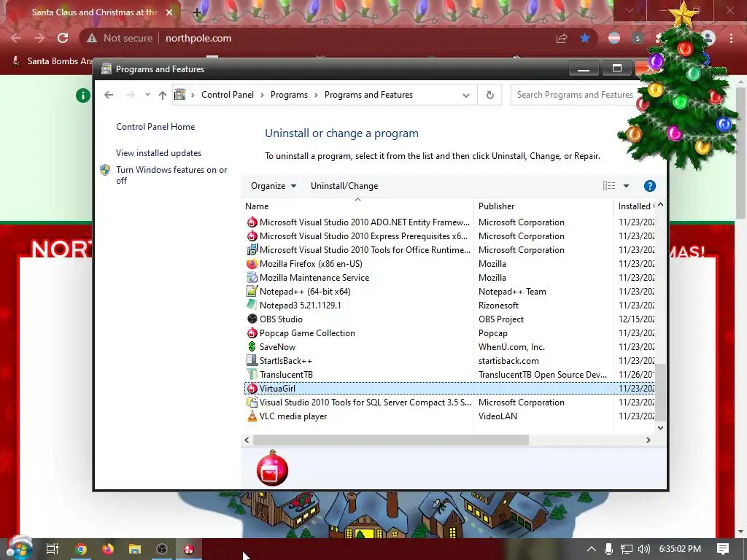The width and height of the screenshot is (747, 560).
Task: Open the Organize dropdown menu
Action: (x=274, y=186)
